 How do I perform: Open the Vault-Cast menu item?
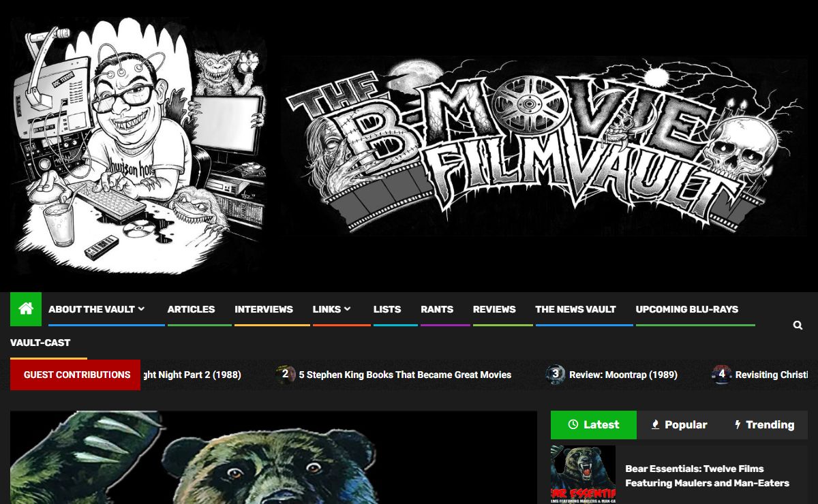40,343
